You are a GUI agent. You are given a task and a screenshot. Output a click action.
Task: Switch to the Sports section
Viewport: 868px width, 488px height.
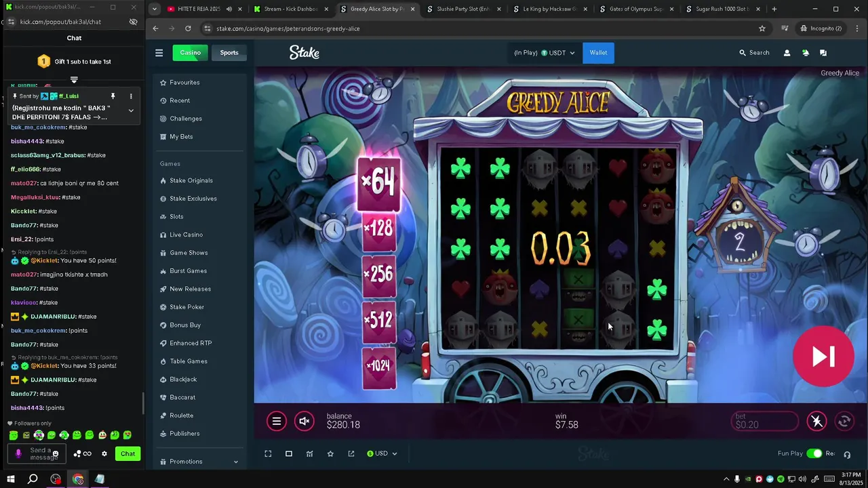229,53
